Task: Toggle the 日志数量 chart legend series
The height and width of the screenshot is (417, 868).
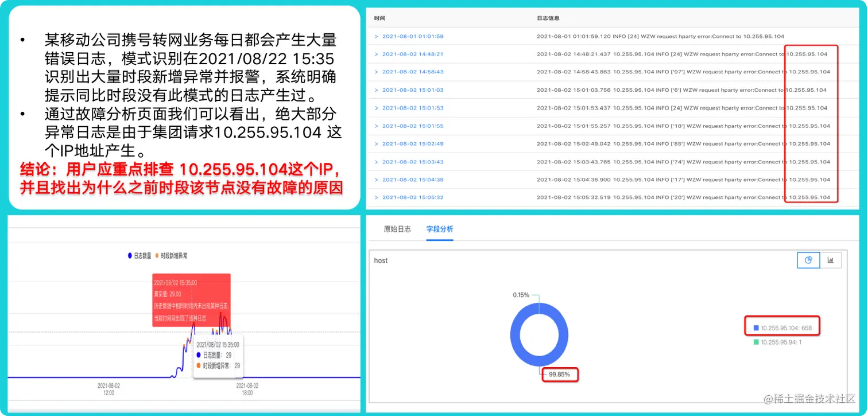Action: pos(140,256)
